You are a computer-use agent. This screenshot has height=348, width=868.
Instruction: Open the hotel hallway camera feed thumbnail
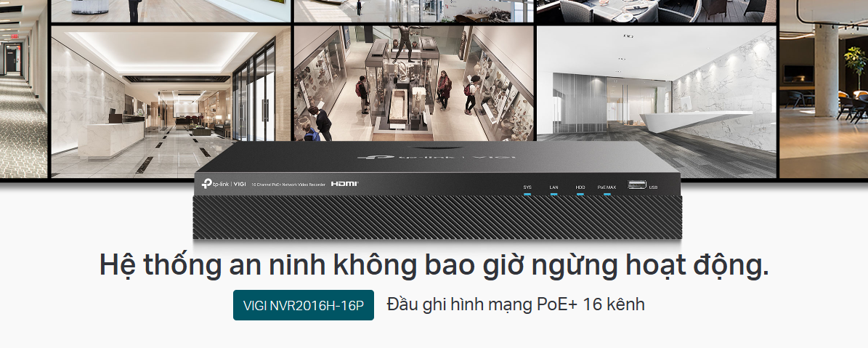[x=23, y=89]
